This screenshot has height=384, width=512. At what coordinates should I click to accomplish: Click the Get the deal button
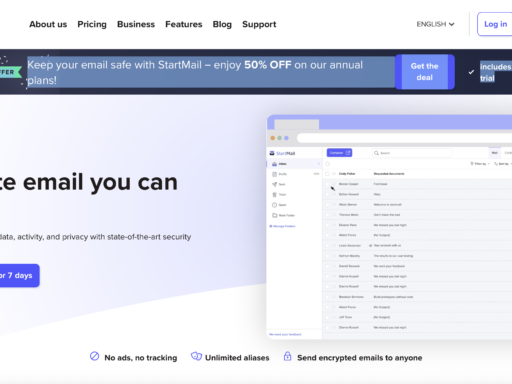coord(425,72)
